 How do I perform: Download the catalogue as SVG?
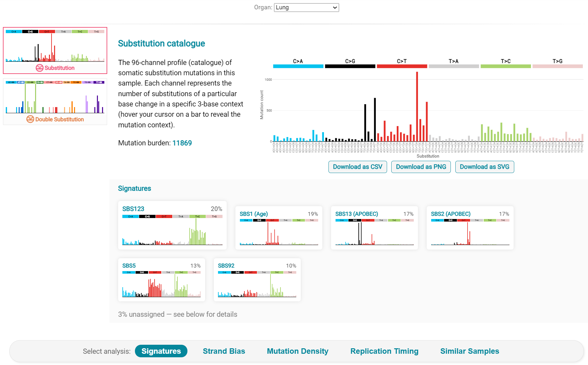pos(485,167)
